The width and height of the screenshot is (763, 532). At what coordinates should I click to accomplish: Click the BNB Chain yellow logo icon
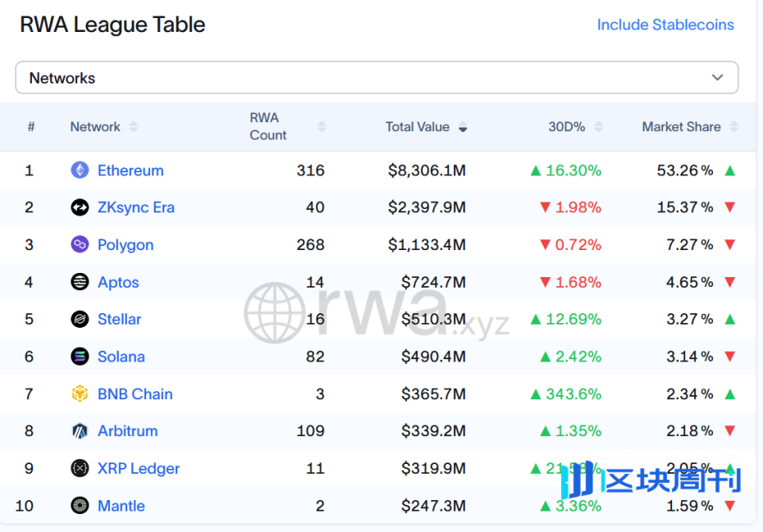point(80,393)
